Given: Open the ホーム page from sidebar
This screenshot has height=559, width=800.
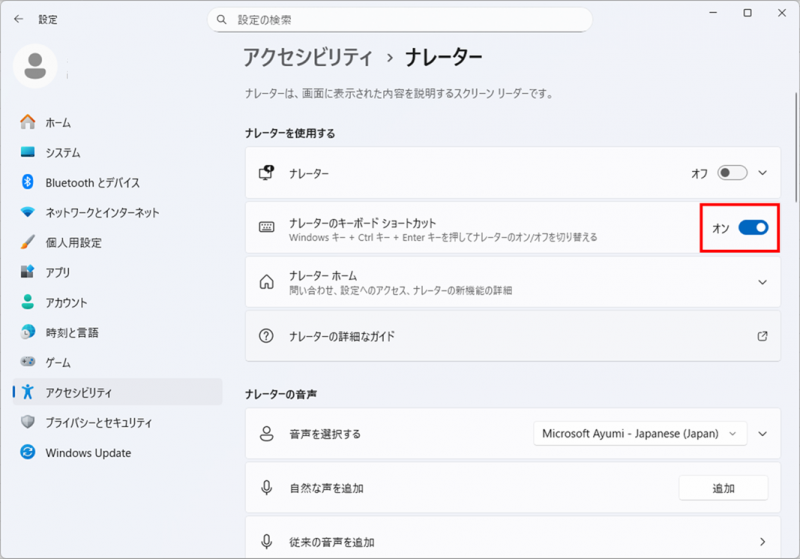Looking at the screenshot, I should pos(58,122).
